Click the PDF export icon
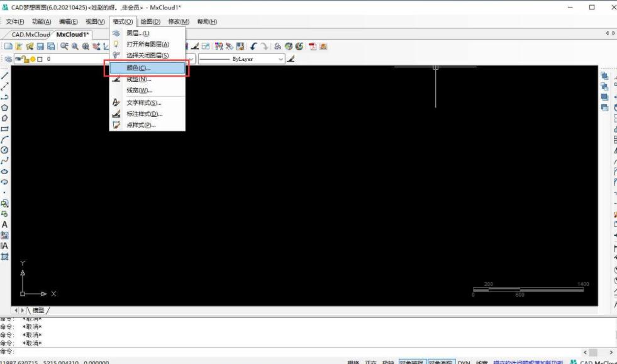617x364 pixels. pyautogui.click(x=313, y=47)
